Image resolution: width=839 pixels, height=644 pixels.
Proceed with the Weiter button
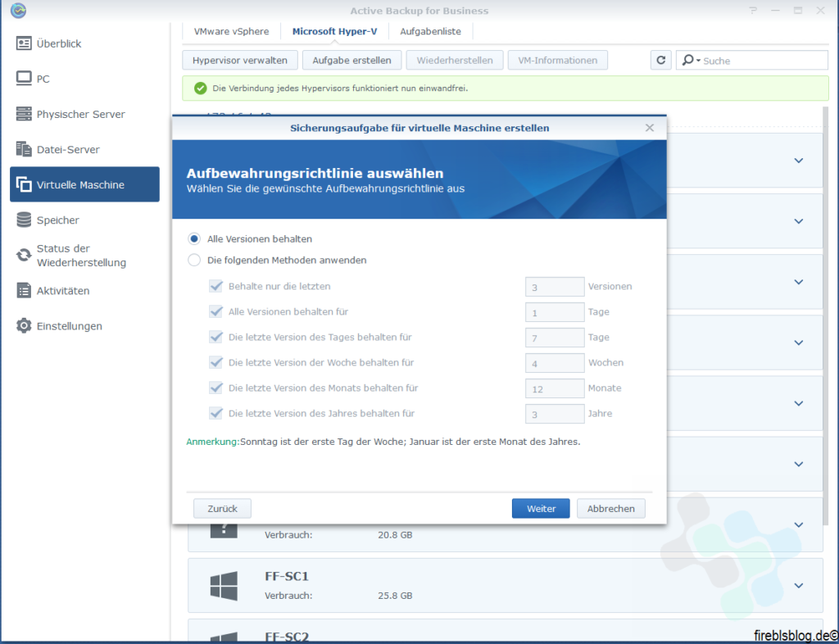click(541, 509)
